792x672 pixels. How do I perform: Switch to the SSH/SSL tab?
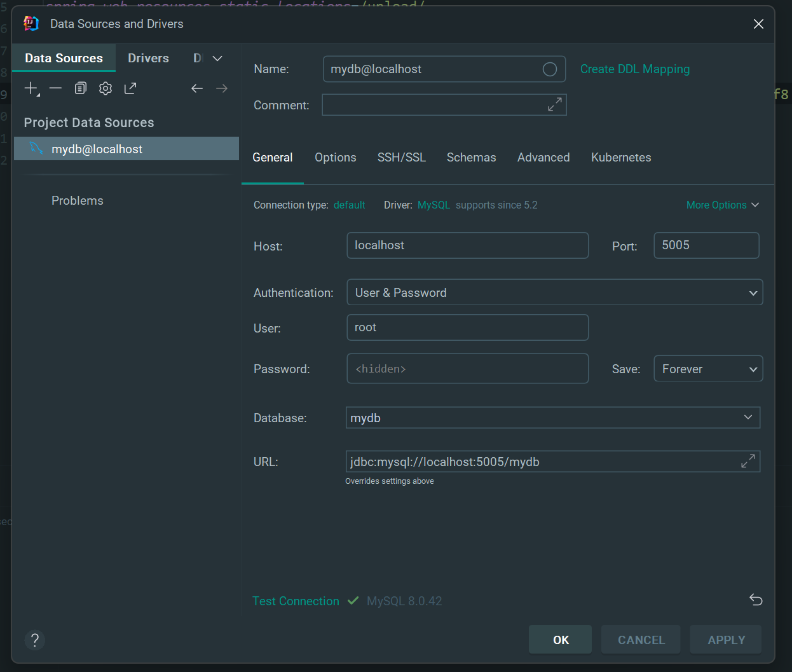(x=401, y=158)
